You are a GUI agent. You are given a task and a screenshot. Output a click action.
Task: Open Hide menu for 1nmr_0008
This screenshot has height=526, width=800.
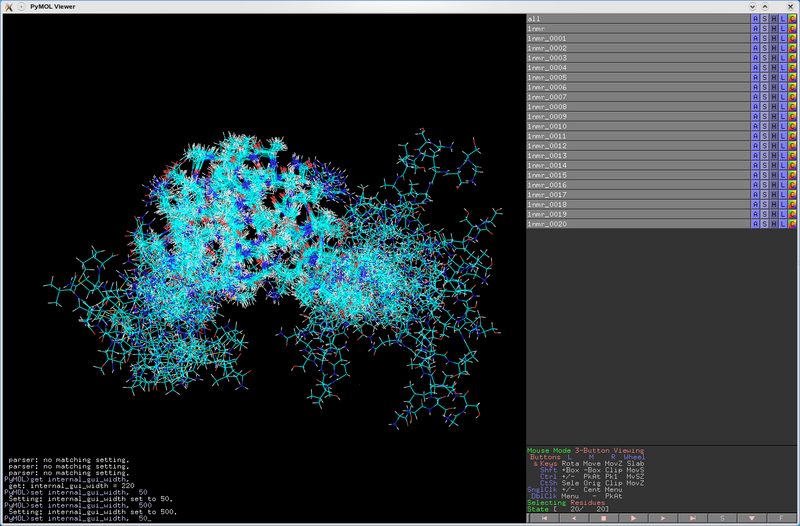tap(774, 107)
